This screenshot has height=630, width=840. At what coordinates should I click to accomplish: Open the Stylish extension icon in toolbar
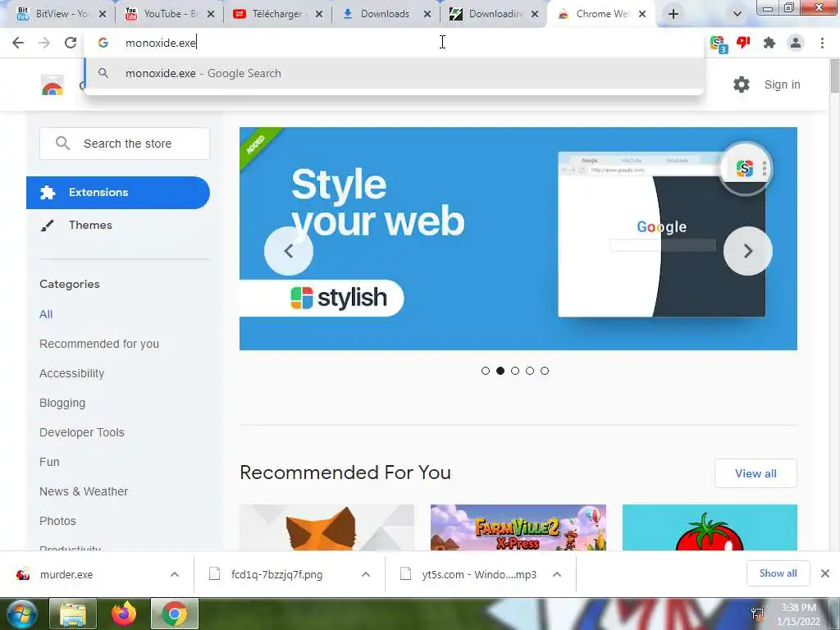[718, 44]
